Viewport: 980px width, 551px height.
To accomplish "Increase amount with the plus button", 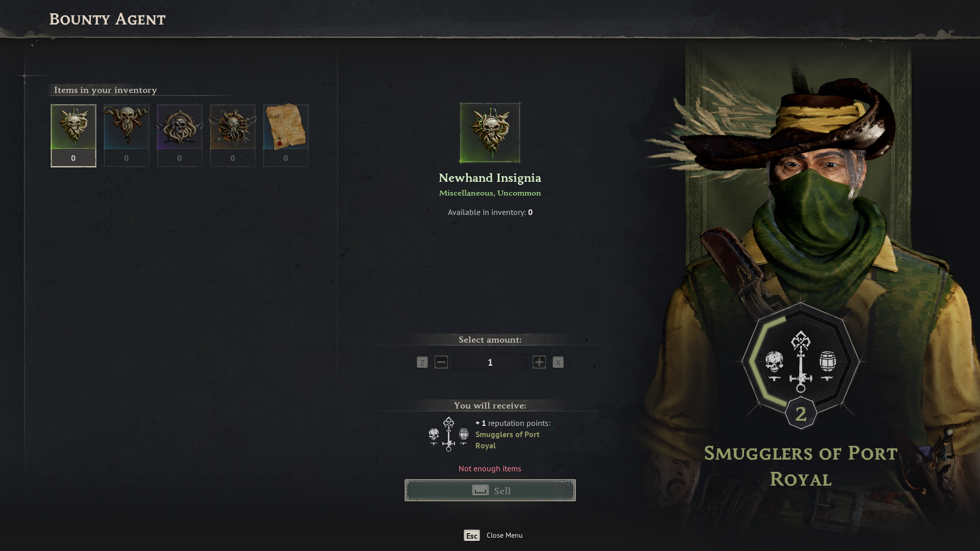I will pos(539,362).
